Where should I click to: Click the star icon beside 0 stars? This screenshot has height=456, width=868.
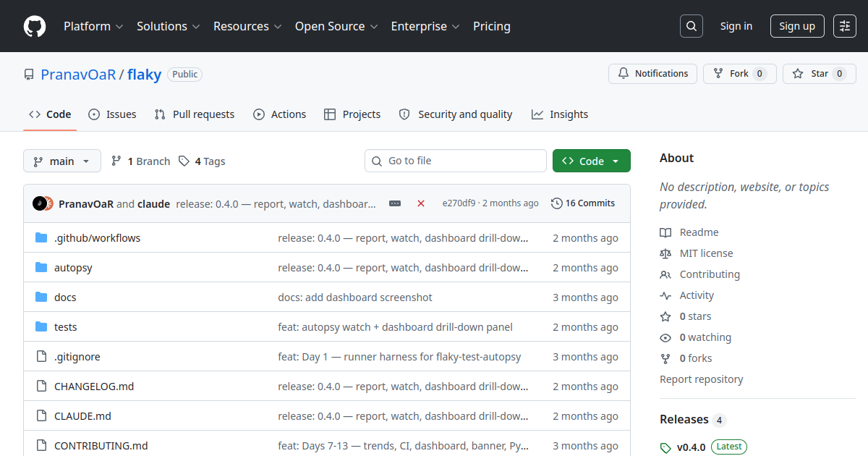tap(665, 316)
